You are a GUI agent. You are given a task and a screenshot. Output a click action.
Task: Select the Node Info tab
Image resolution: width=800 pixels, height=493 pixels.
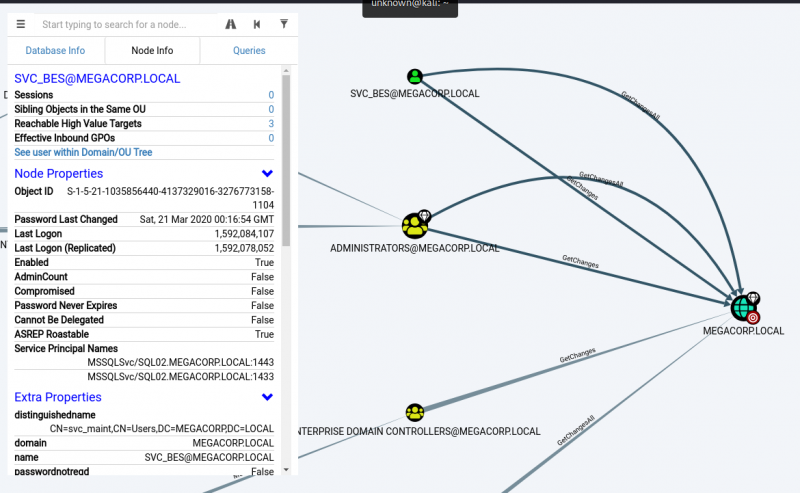152,50
